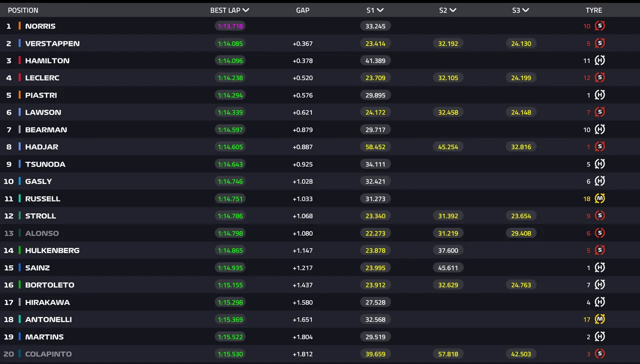640x364 pixels.
Task: Open the S3 sector column dropdown
Action: point(525,10)
